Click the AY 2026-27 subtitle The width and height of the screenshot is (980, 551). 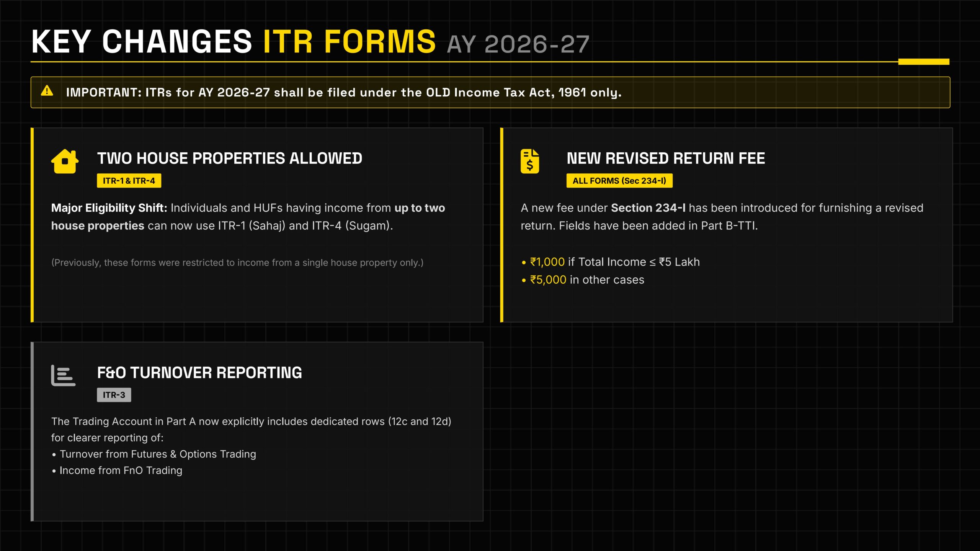click(518, 44)
